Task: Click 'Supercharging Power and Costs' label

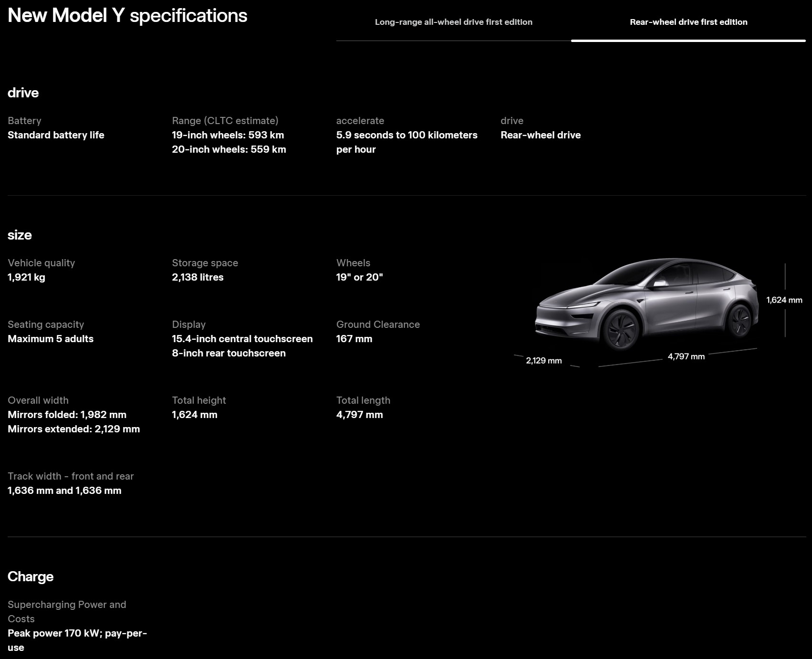Action: point(67,612)
